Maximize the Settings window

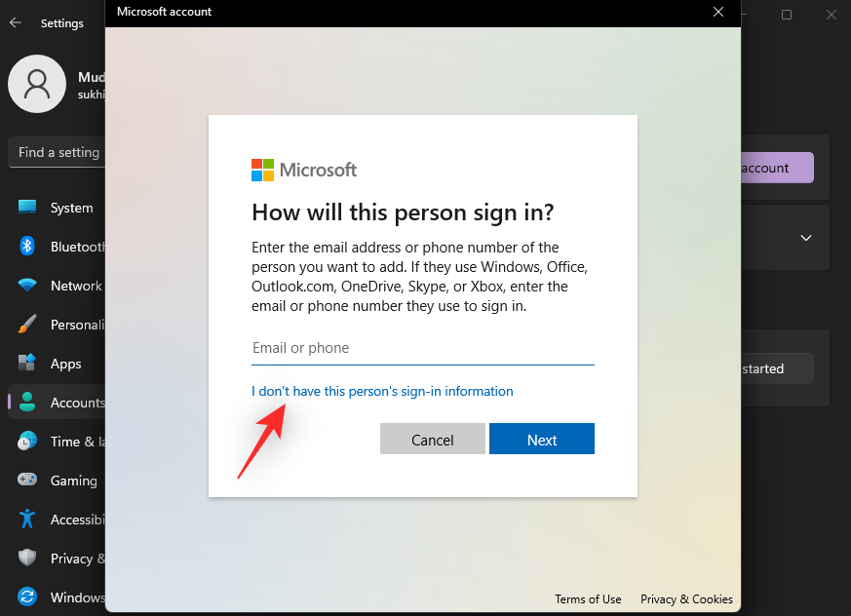tap(787, 15)
